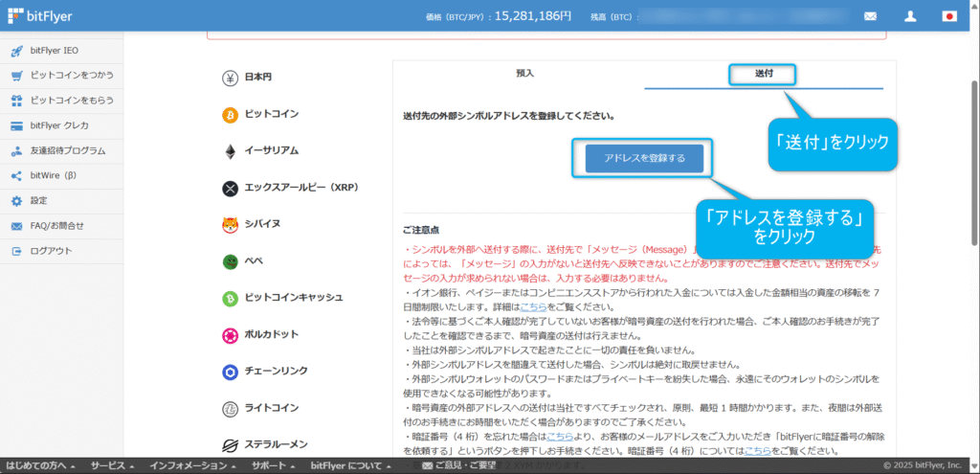
Task: Click the FAQ/お問合せ envelope icon
Action: tap(17, 226)
